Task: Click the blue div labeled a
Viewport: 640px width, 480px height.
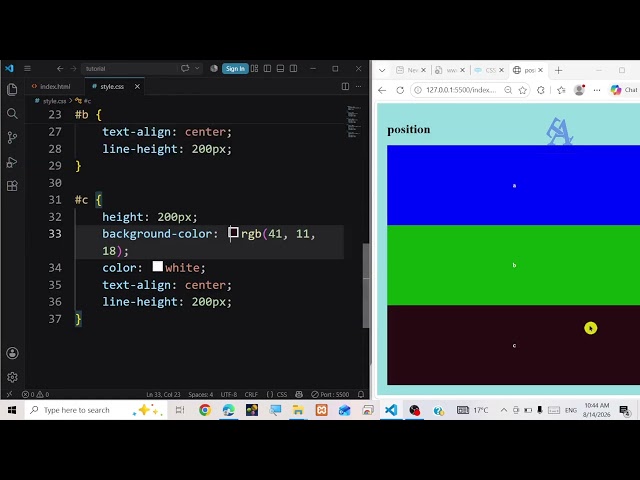Action: 513,185
